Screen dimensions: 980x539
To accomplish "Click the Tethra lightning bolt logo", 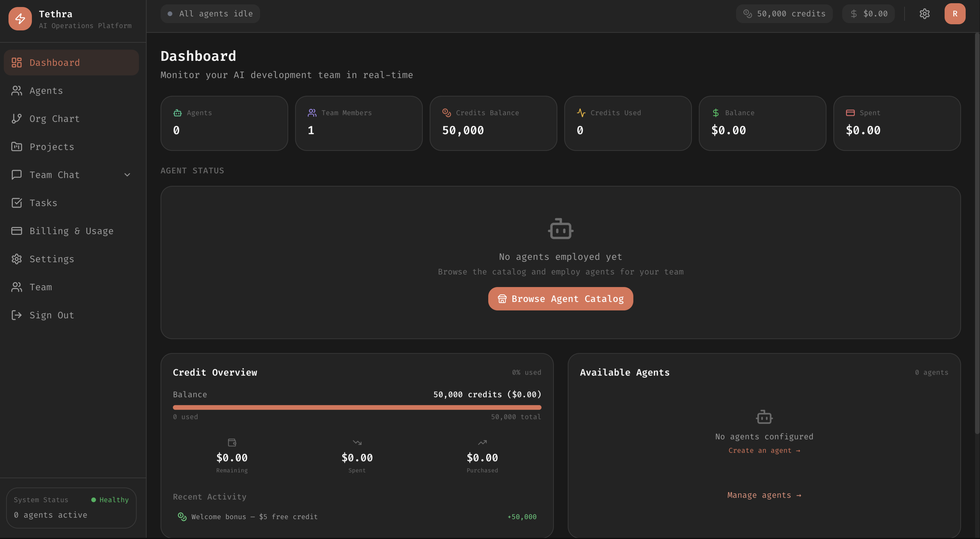I will (20, 19).
